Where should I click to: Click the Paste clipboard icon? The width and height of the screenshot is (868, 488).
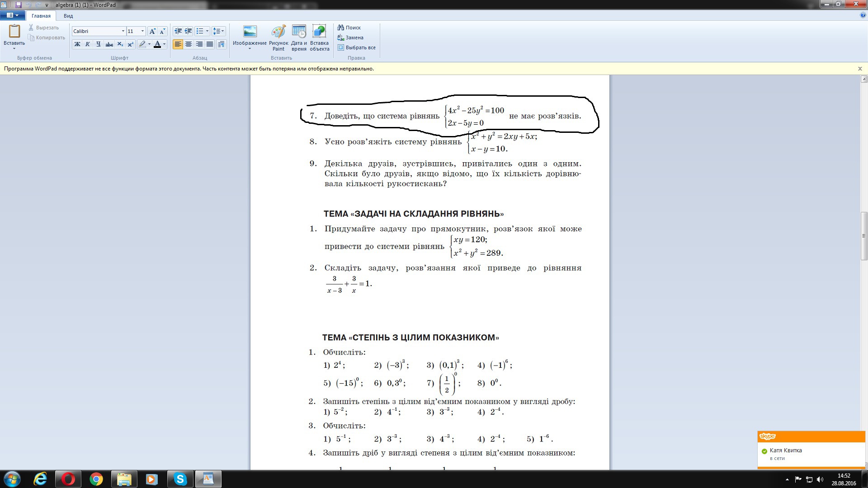(14, 31)
